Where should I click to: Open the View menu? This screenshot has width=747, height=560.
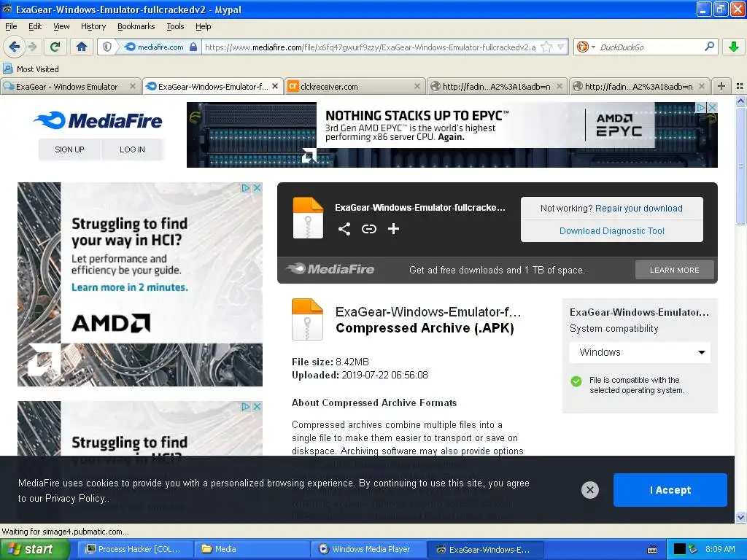[x=61, y=27]
